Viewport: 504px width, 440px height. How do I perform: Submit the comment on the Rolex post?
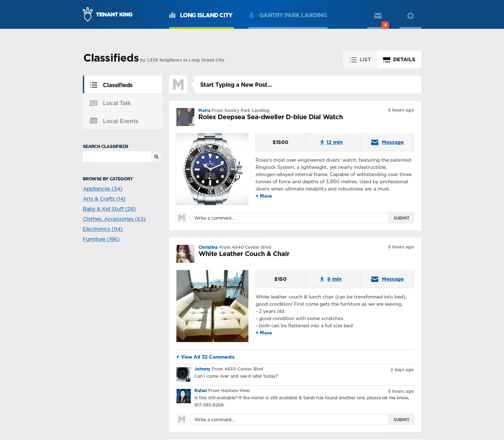(x=401, y=218)
